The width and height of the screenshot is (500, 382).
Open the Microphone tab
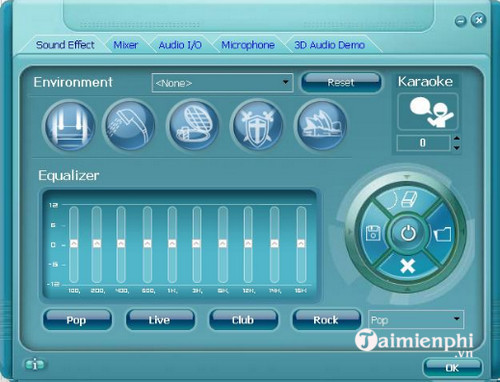coord(248,45)
